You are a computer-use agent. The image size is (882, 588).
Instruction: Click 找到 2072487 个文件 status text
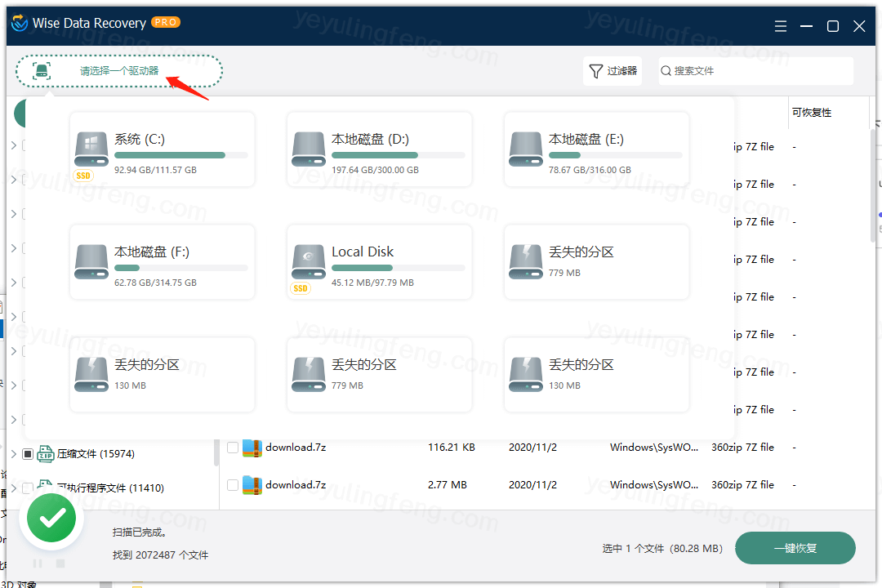coord(160,555)
